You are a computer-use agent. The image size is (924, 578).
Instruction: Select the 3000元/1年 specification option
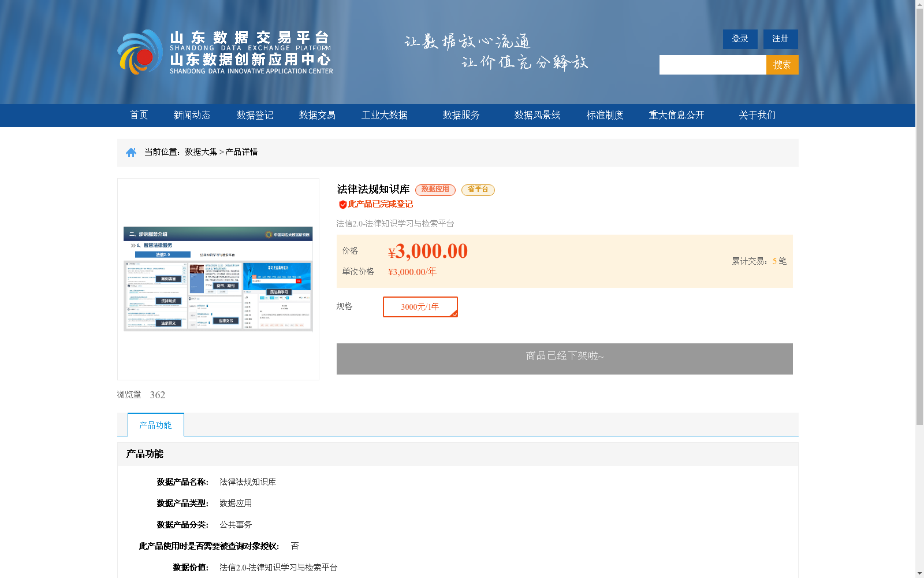coord(420,307)
